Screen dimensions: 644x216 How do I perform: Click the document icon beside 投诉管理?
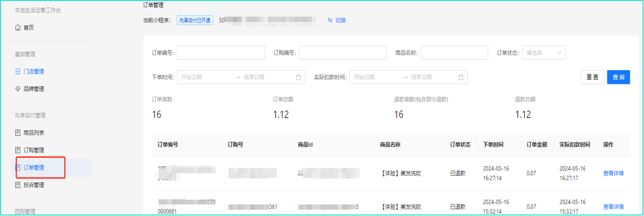pyautogui.click(x=18, y=185)
